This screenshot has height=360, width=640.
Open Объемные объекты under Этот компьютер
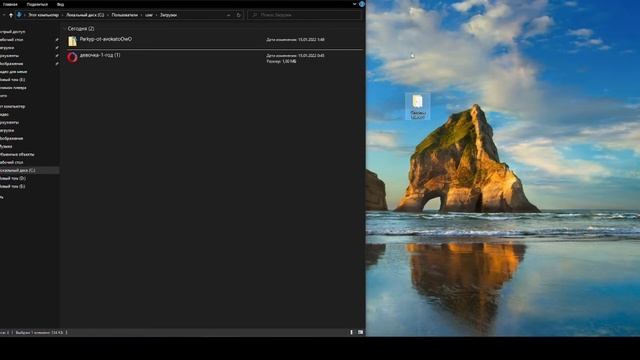(17, 154)
